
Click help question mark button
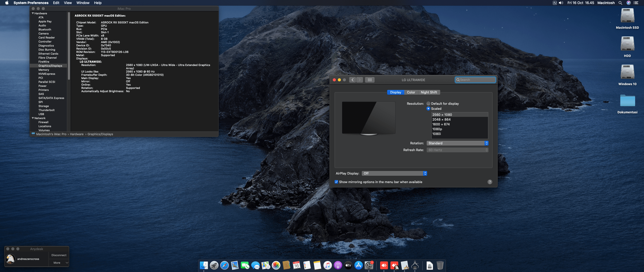(x=490, y=182)
